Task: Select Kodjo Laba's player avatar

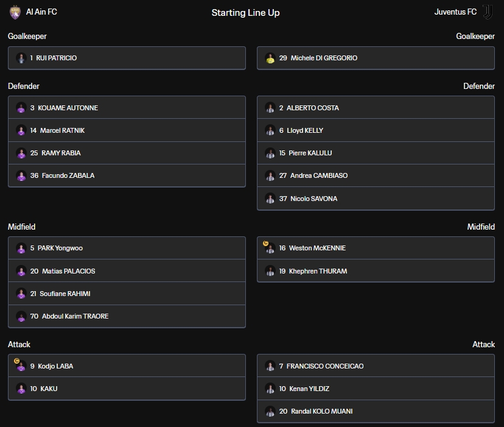Action: point(21,366)
